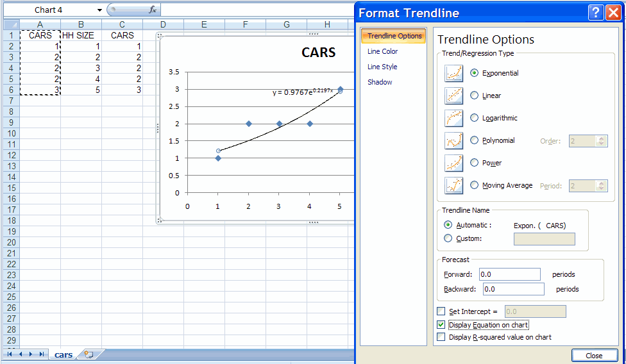Click the dialog Help question mark button
Viewport: 626px width, 364px height.
click(x=595, y=13)
